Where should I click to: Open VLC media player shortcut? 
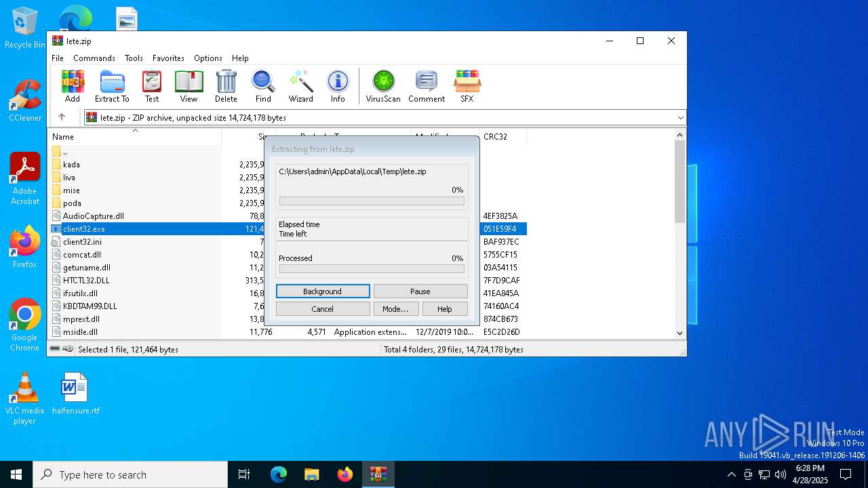25,399
